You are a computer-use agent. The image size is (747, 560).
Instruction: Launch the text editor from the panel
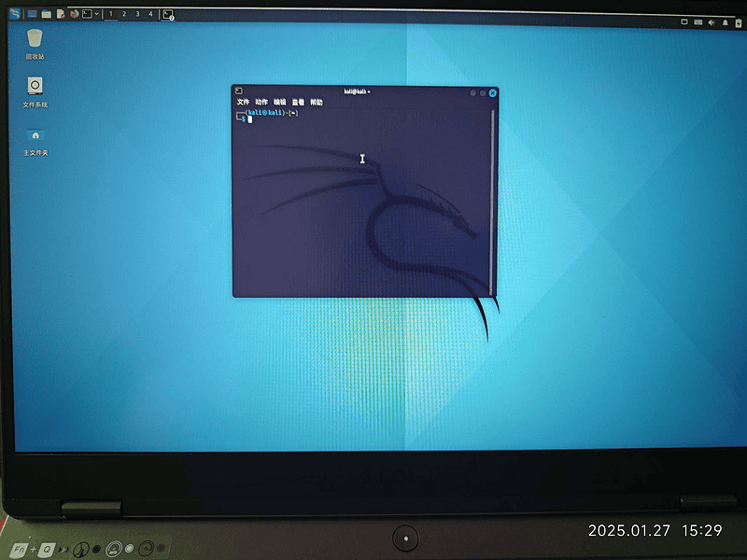(61, 14)
